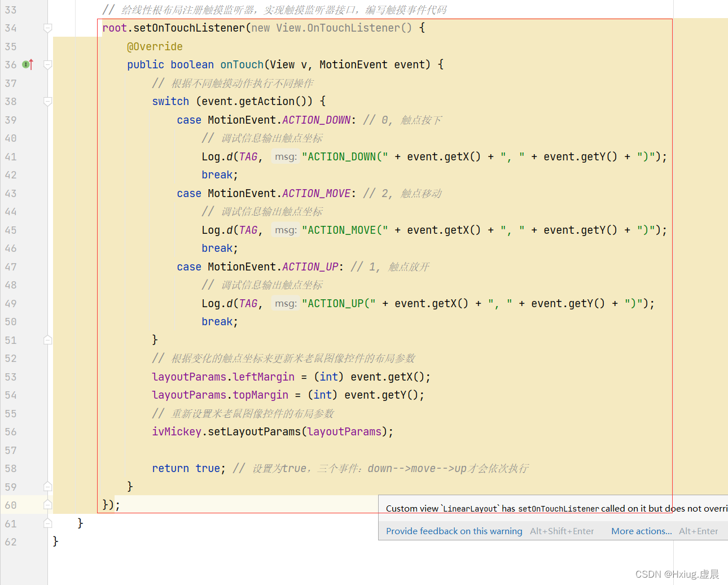Collapse the onTouch method at line 36
Screen dimensions: 728x585
(48, 65)
